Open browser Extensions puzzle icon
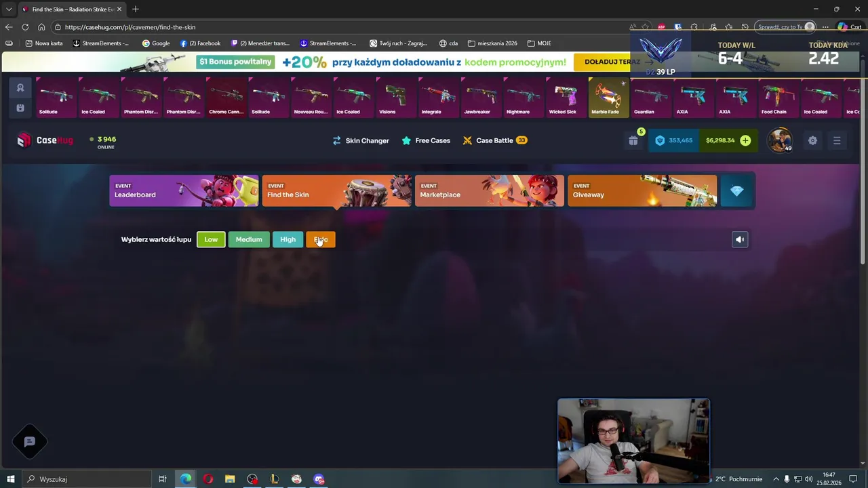Screen dimensions: 868x488 [694, 27]
